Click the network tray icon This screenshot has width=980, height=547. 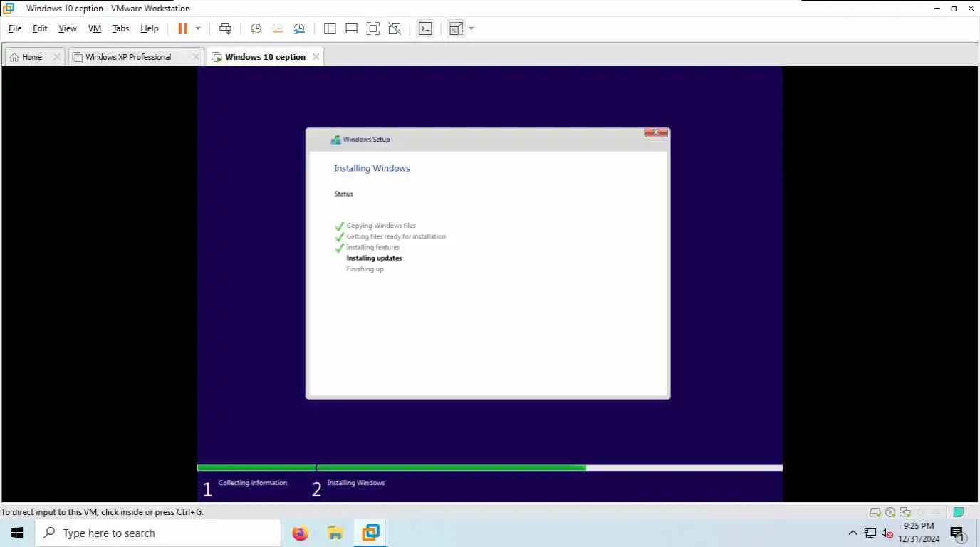tap(870, 533)
